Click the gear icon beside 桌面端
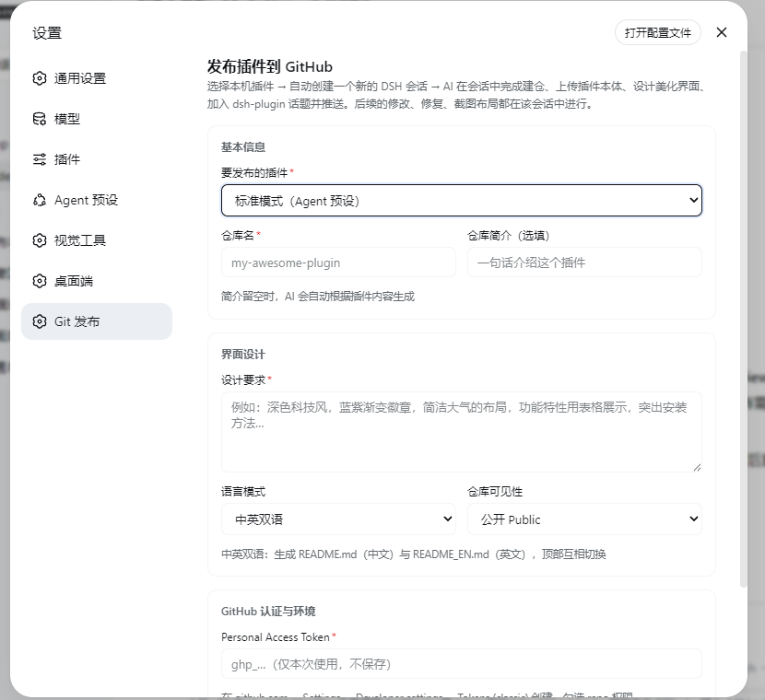Viewport: 765px width, 700px height. pyautogui.click(x=40, y=281)
